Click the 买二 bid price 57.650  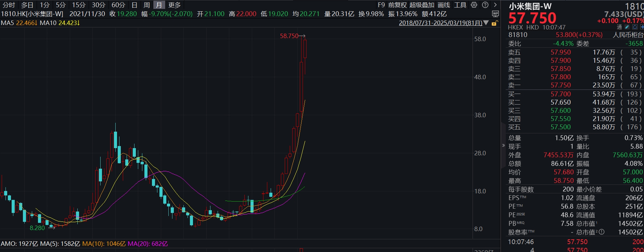point(561,102)
